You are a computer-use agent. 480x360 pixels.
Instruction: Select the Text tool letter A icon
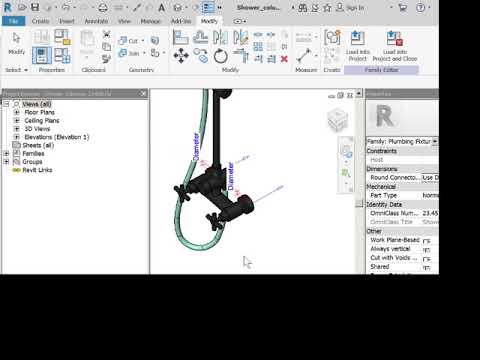tap(161, 7)
